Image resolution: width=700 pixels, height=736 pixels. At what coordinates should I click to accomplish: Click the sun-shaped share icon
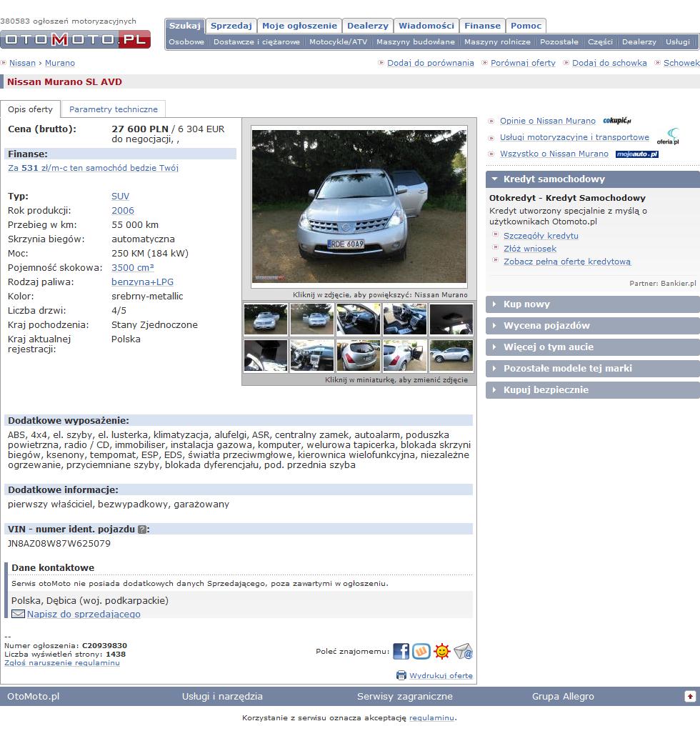click(x=442, y=651)
